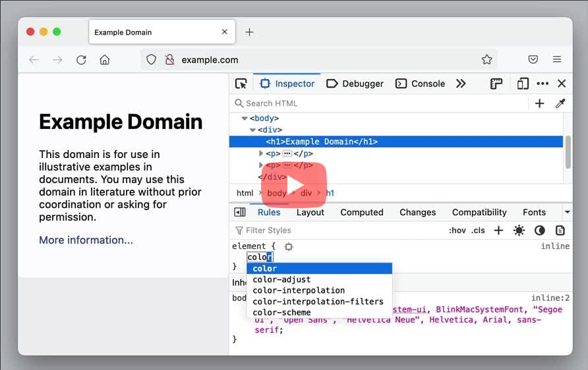Add a new node with plus icon

pos(539,103)
